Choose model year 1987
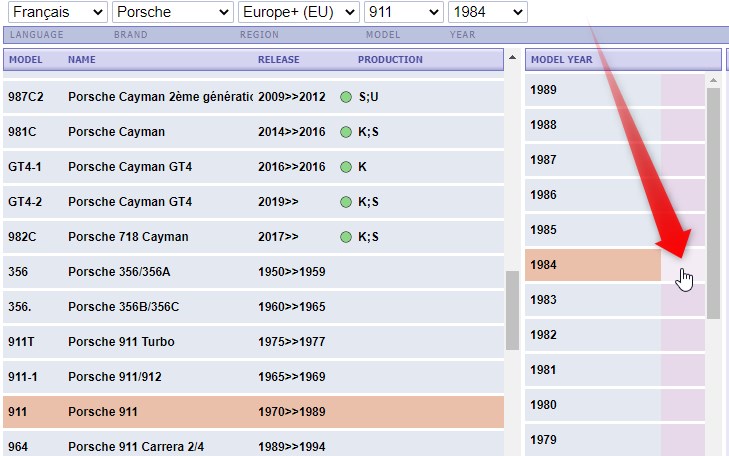The height and width of the screenshot is (456, 729). (x=615, y=160)
